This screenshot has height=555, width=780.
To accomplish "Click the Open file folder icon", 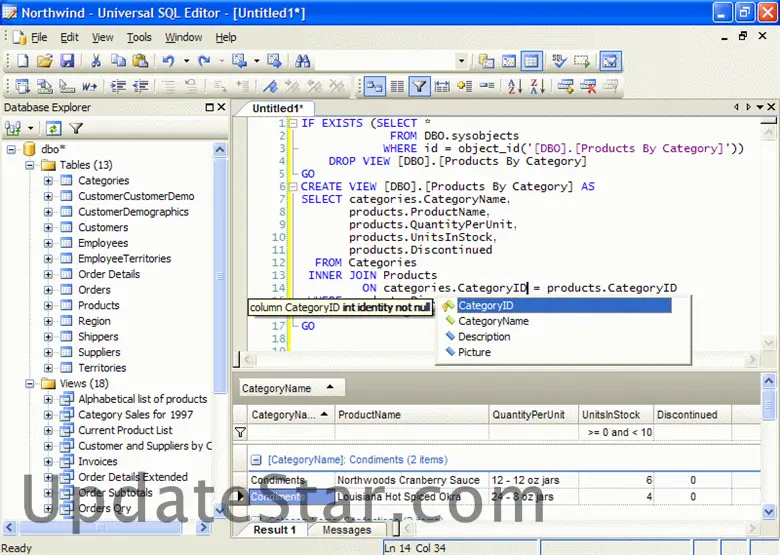I will [45, 61].
